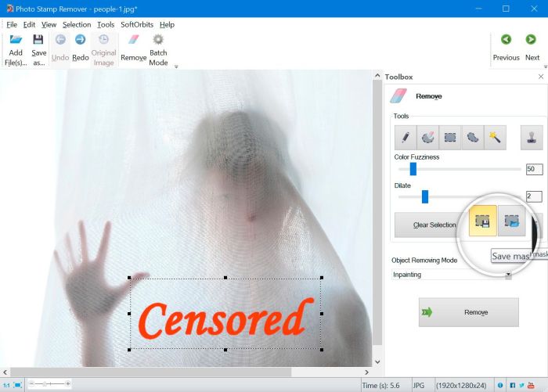Screen dimensions: 548x392
Task: Click the horizontal scrollbar left arrow
Action: pyautogui.click(x=5, y=372)
